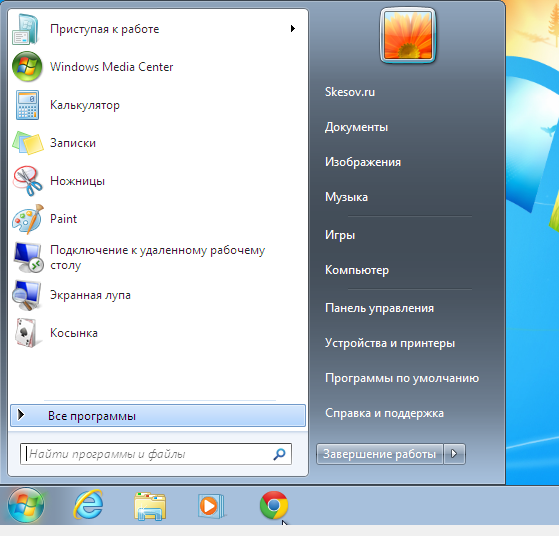
Task: Open the Windows Media Center icon
Action: (27, 67)
